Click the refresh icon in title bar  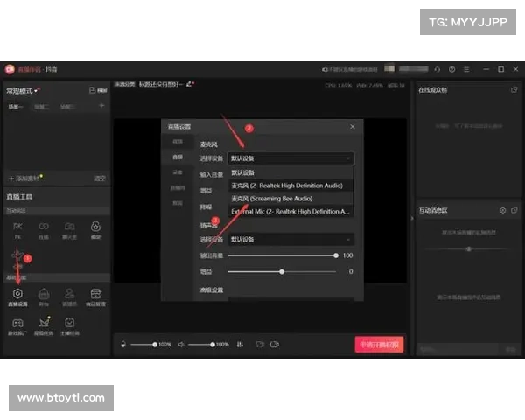[x=437, y=69]
